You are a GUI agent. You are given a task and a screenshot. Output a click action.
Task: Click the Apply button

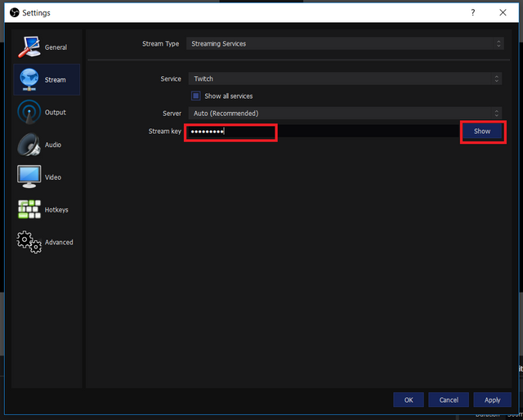click(492, 400)
